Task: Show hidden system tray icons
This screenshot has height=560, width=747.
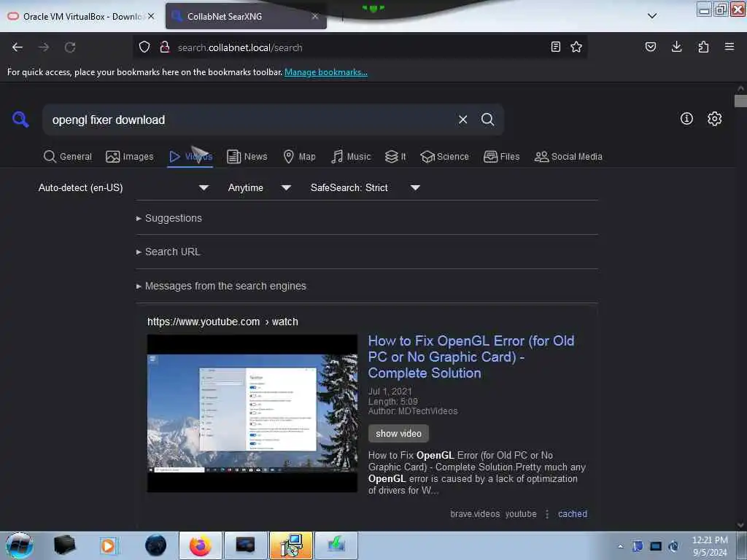Action: point(620,546)
